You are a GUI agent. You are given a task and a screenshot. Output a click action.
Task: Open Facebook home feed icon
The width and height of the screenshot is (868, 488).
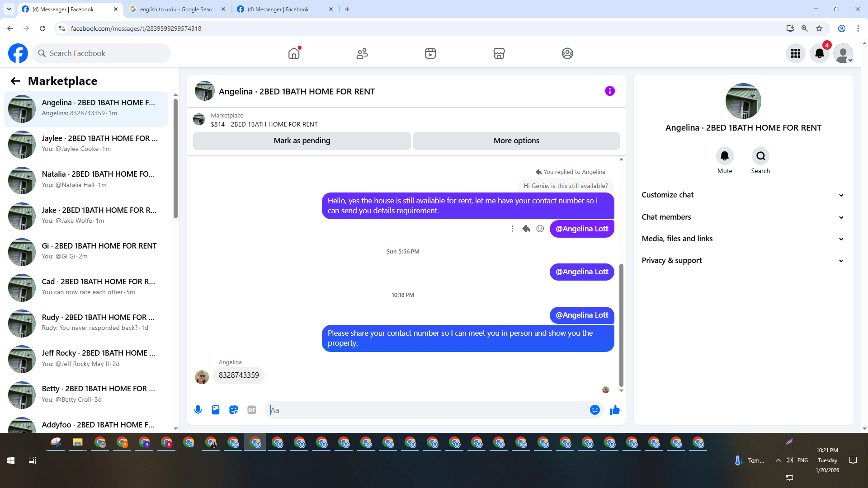[294, 53]
